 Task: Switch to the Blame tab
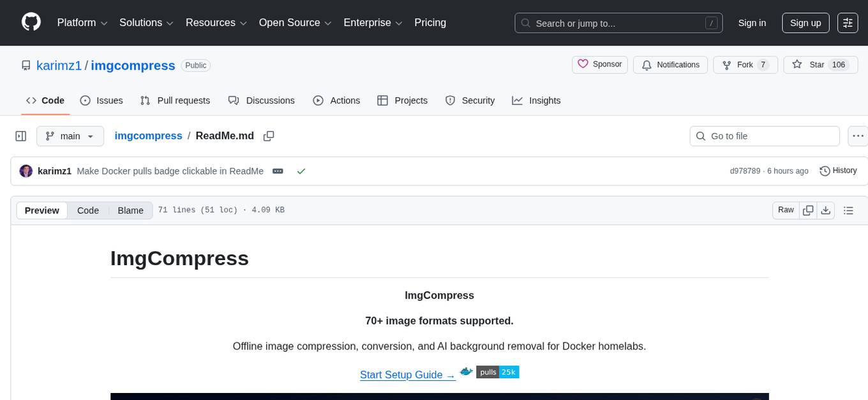coord(130,210)
